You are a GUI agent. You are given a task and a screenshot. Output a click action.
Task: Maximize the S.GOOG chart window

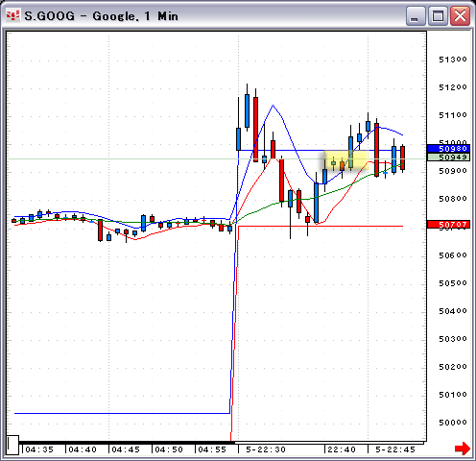438,15
